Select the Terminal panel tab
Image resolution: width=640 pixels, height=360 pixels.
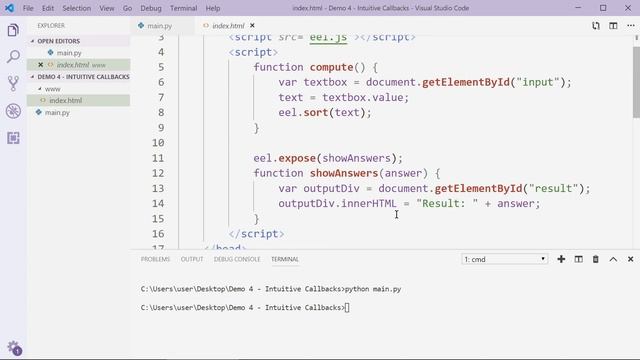click(285, 259)
